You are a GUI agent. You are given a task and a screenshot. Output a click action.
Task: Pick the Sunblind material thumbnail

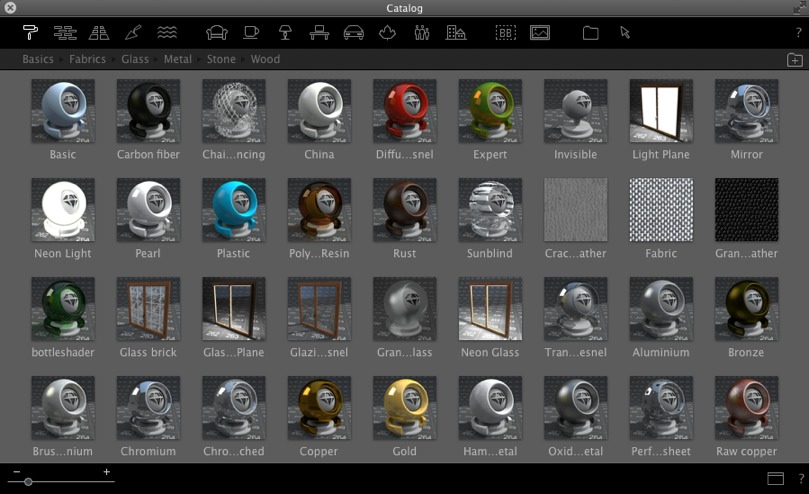[490, 210]
